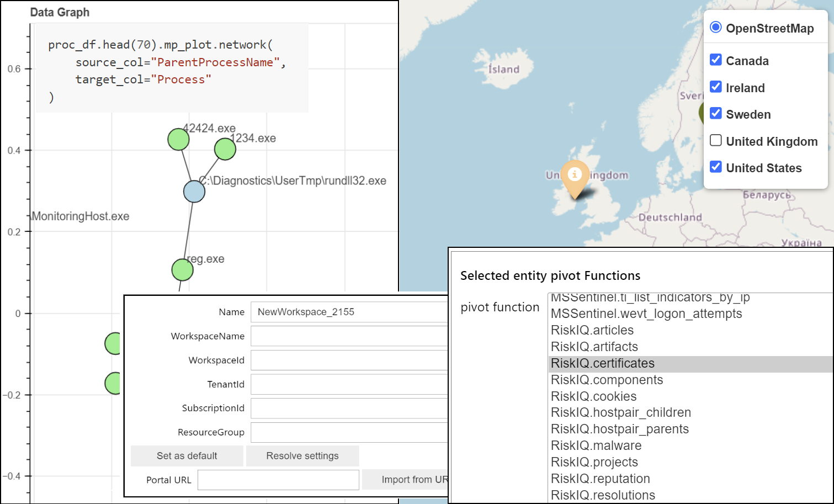Disable the United States layer checkbox
The image size is (834, 504).
click(716, 167)
